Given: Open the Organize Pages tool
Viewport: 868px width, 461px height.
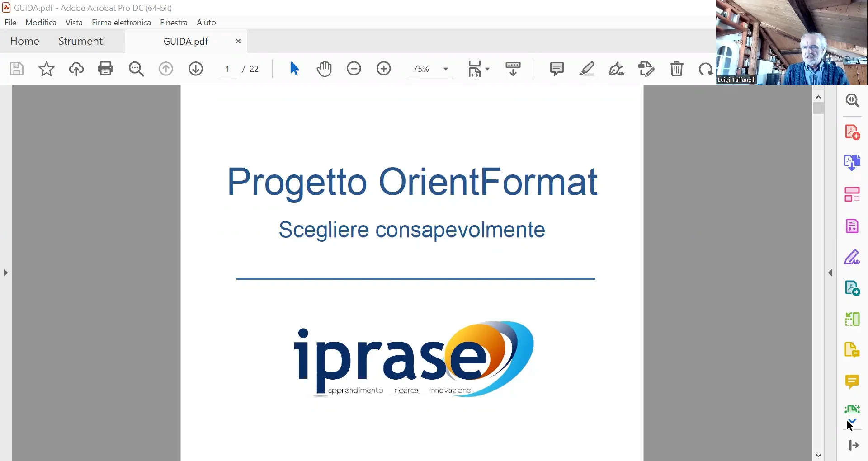Looking at the screenshot, I should point(853,194).
